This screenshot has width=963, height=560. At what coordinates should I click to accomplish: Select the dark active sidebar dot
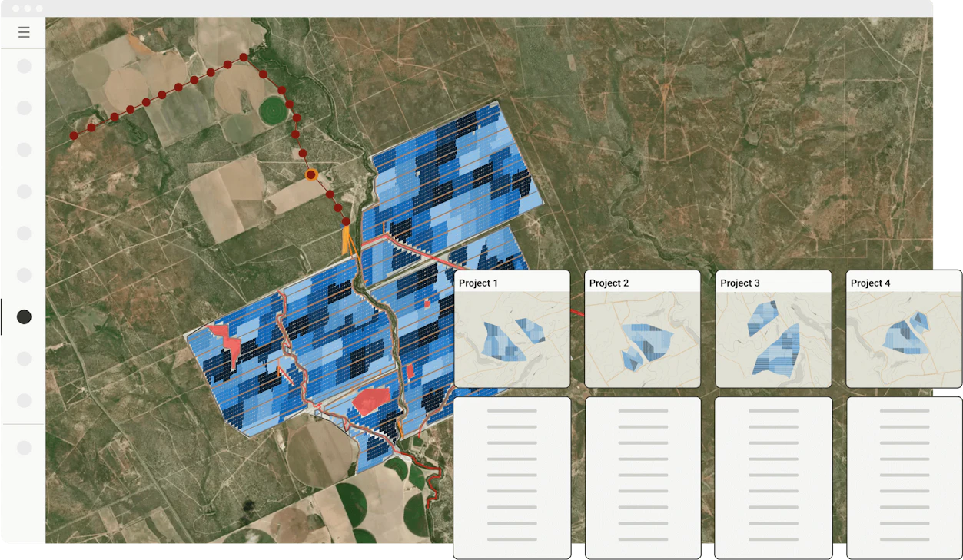(x=24, y=316)
